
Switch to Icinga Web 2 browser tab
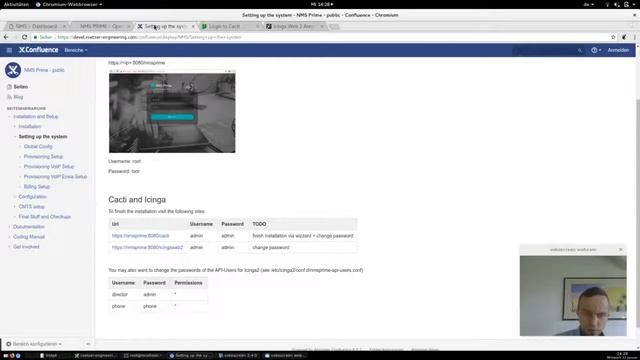[x=294, y=26]
